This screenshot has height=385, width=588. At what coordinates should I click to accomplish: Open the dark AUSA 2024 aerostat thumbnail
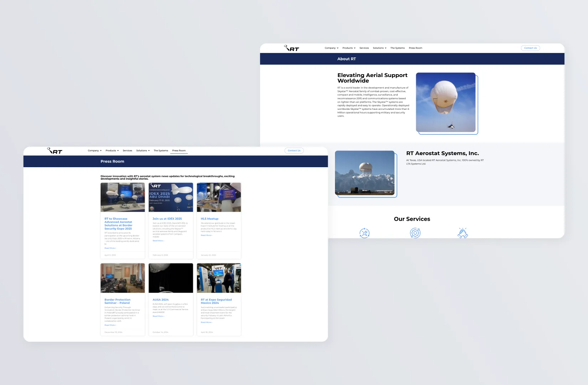point(171,278)
